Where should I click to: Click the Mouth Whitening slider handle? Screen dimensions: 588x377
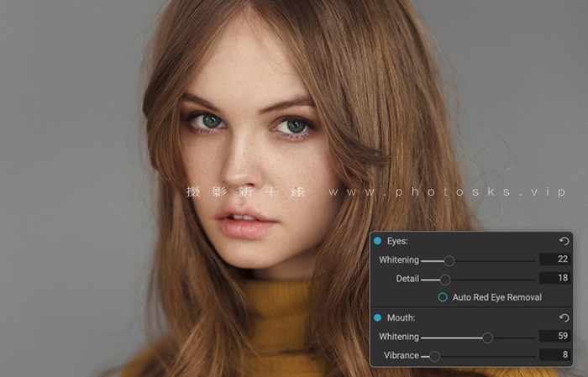click(x=487, y=338)
